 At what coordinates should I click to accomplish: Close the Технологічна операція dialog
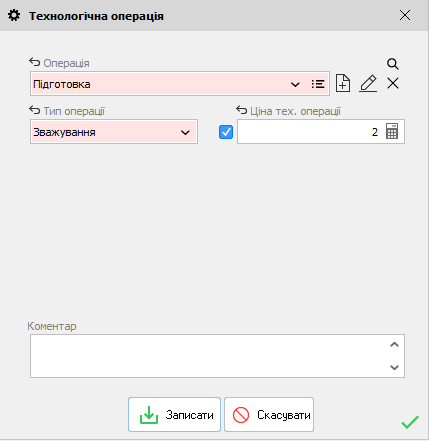pyautogui.click(x=405, y=15)
